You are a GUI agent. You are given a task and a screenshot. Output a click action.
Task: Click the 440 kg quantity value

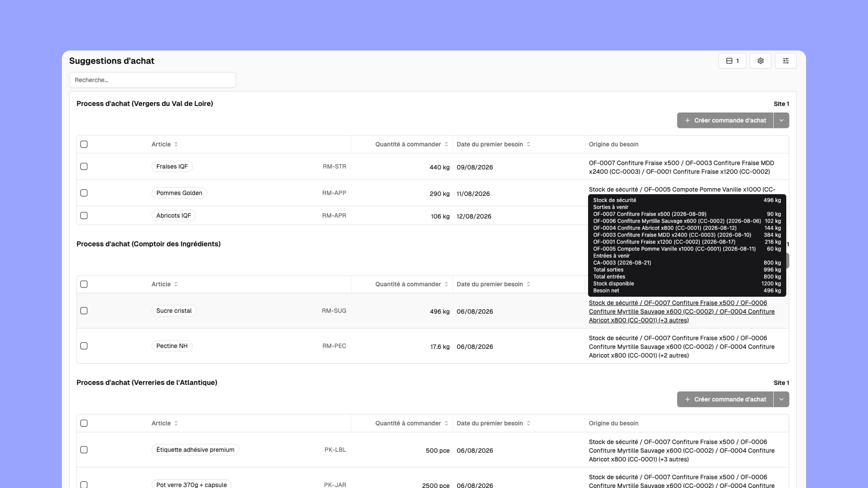coord(439,167)
